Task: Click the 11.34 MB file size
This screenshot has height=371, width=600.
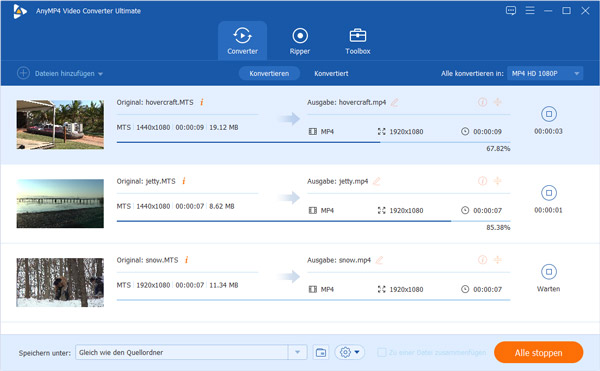Action: (x=223, y=285)
